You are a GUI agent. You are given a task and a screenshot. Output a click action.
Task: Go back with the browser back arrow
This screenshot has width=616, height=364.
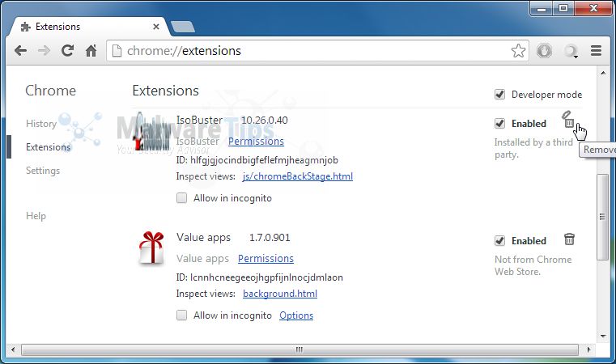coord(20,51)
